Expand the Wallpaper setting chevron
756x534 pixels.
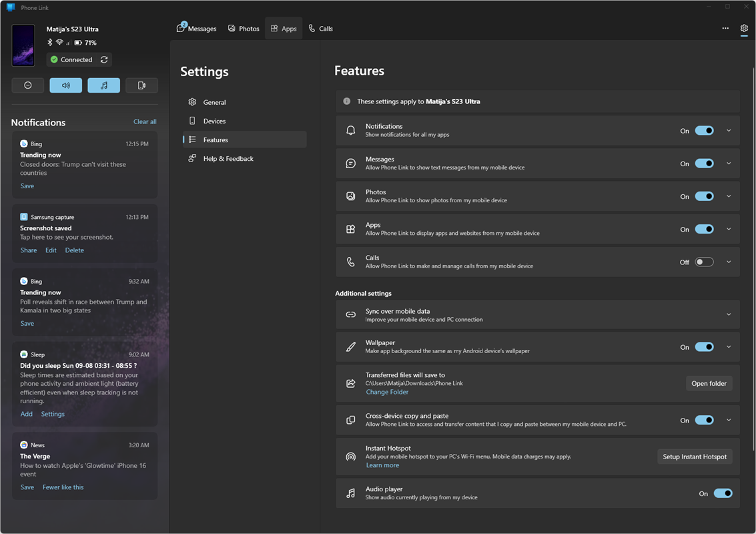729,347
